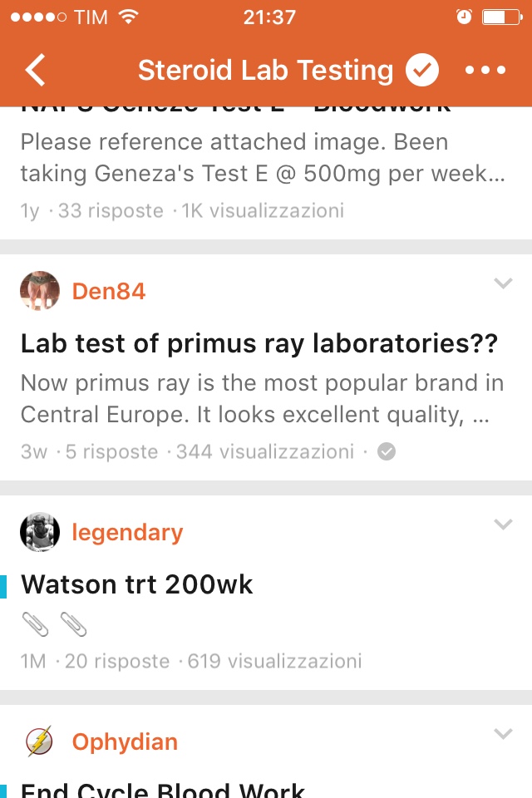
Task: Open the "Watson trt 200wk" thread
Action: pyautogui.click(x=137, y=584)
